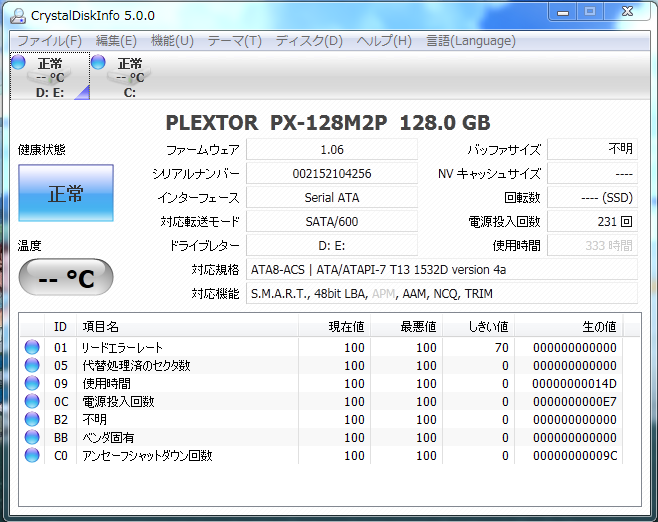Click status orb for attribute C0
658x522 pixels.
pos(32,455)
